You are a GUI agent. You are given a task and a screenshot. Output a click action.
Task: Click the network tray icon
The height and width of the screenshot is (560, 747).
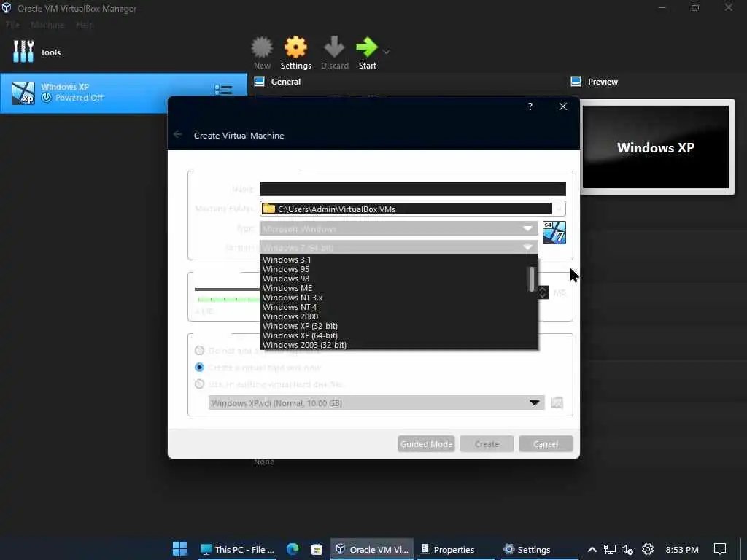tap(609, 550)
